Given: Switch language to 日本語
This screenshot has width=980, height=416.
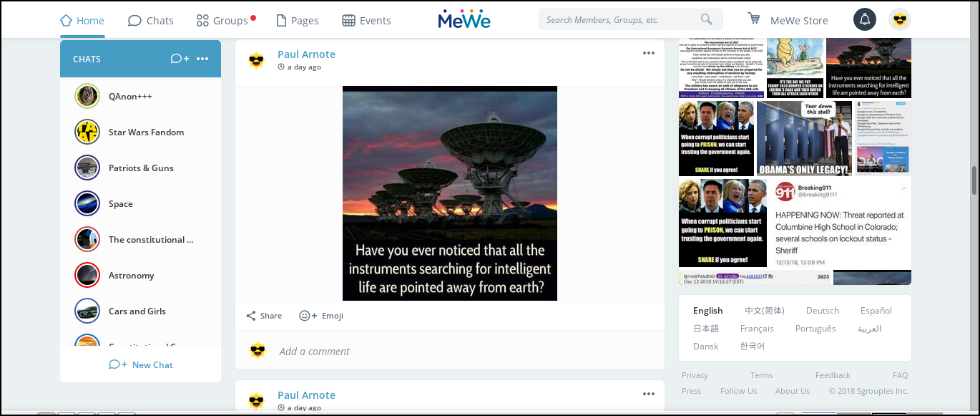Looking at the screenshot, I should 706,329.
